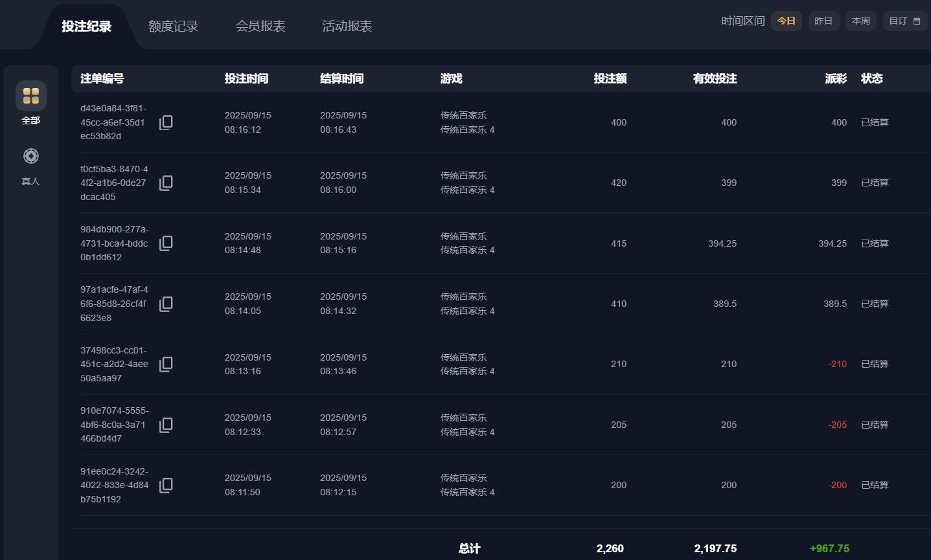Select the 投注纪录 tab
931x560 pixels.
point(87,27)
